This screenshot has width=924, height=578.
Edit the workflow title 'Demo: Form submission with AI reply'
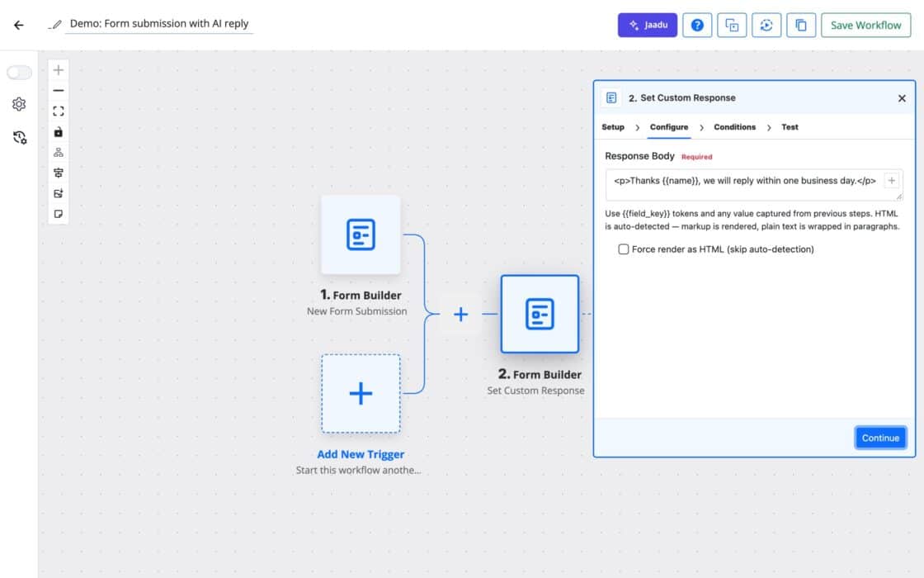point(159,24)
